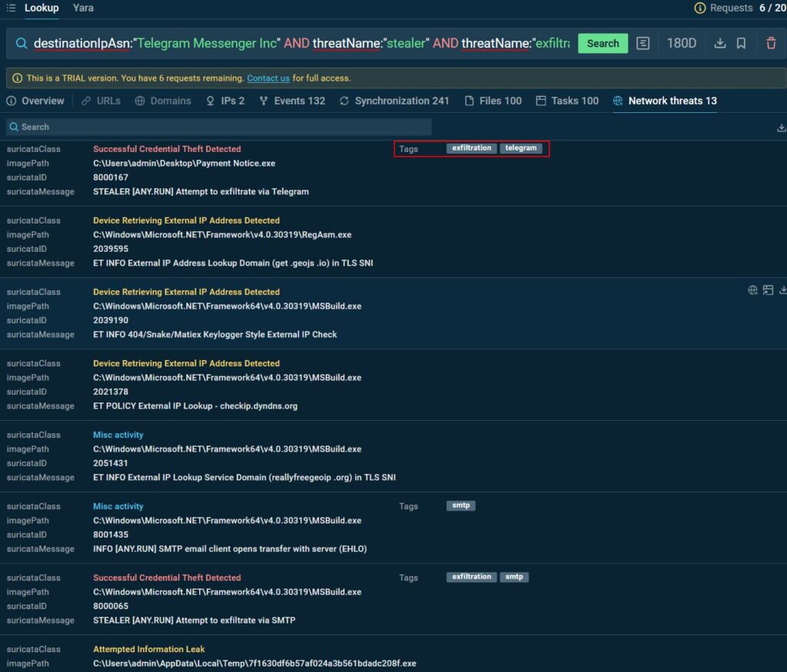Click the globe icon on the Snake Keylogger row
787x672 pixels.
752,290
